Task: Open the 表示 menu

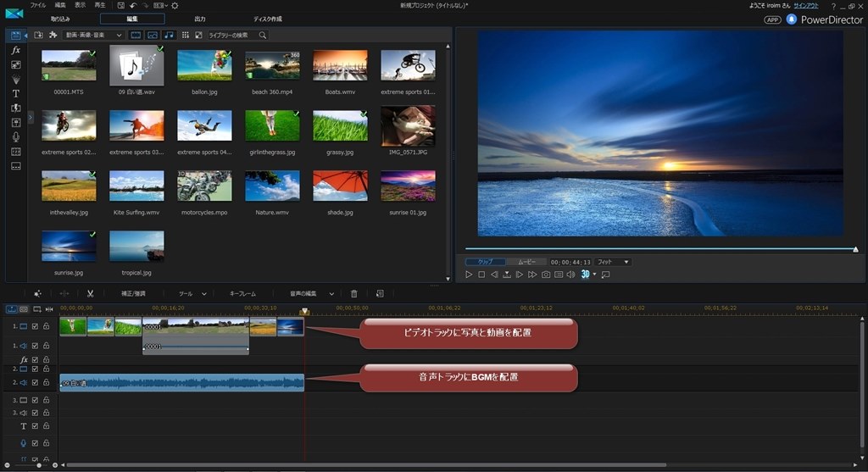Action: pyautogui.click(x=81, y=5)
